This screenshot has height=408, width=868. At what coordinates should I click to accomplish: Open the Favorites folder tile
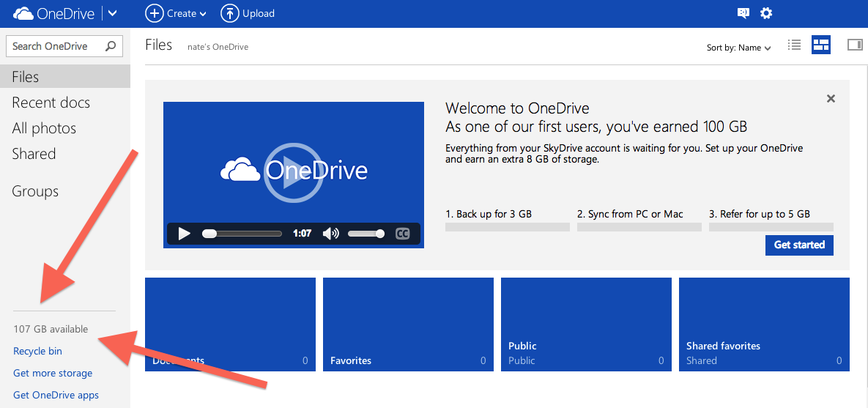tap(407, 324)
